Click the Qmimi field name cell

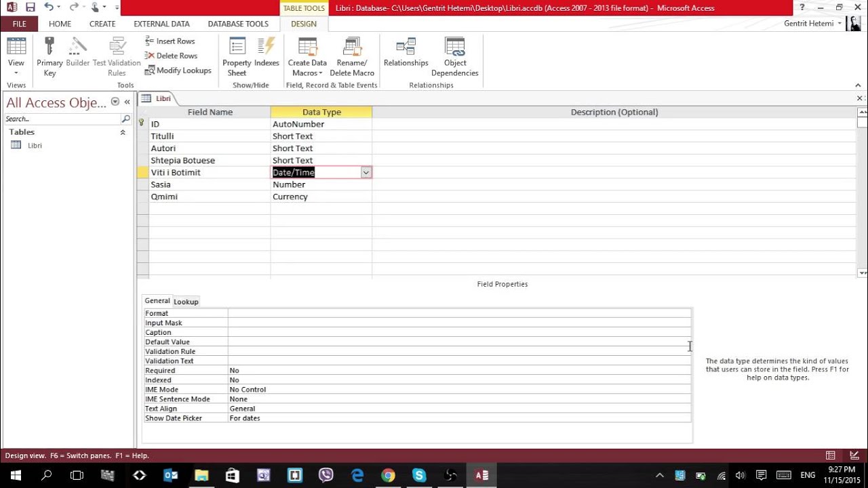pos(210,197)
